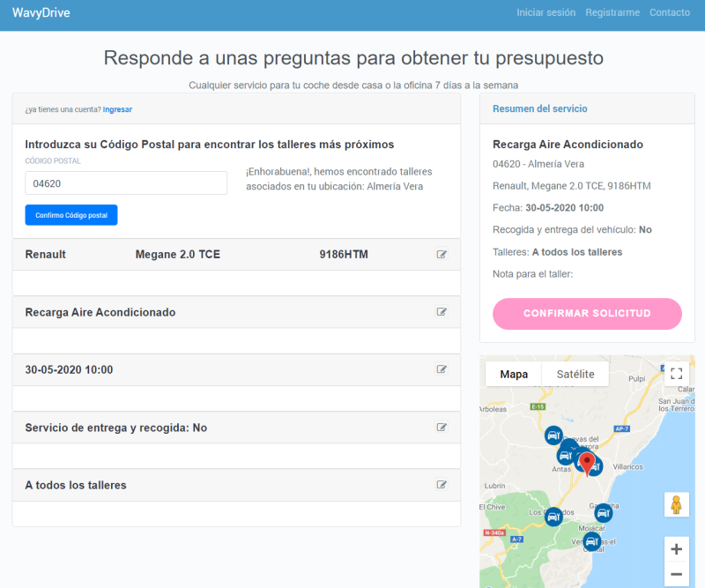This screenshot has height=588, width=705.
Task: Click the Código Postal input field
Action: click(x=125, y=182)
